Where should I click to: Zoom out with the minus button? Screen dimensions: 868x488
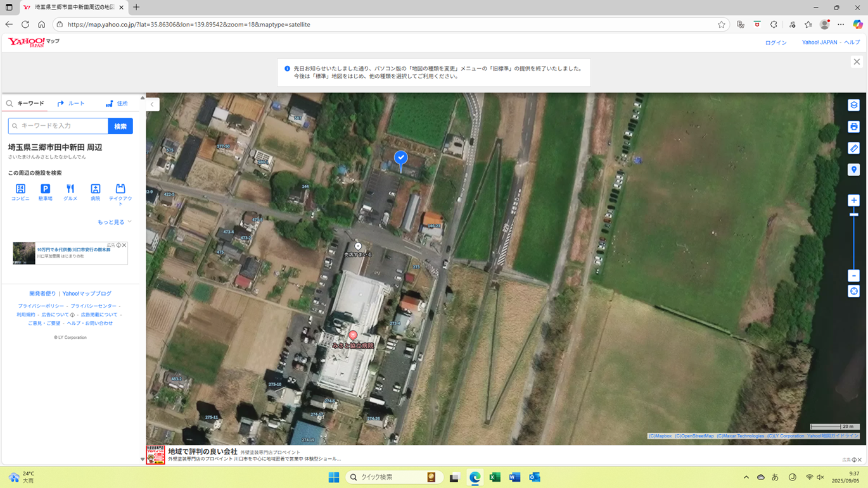click(x=853, y=276)
